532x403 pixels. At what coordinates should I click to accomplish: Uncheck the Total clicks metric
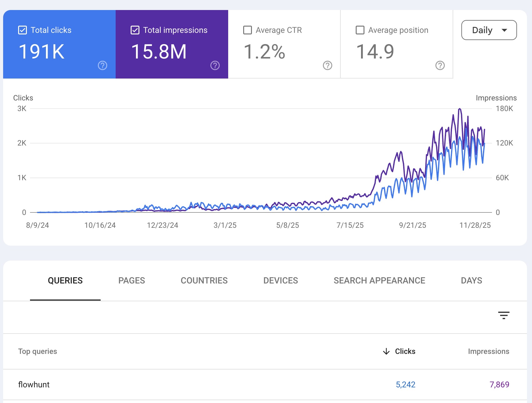(22, 30)
